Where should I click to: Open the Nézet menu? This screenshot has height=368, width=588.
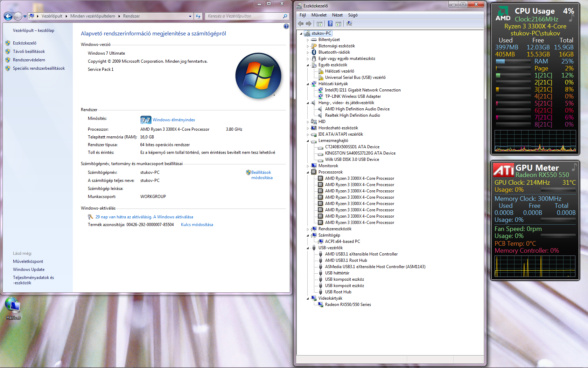(337, 15)
